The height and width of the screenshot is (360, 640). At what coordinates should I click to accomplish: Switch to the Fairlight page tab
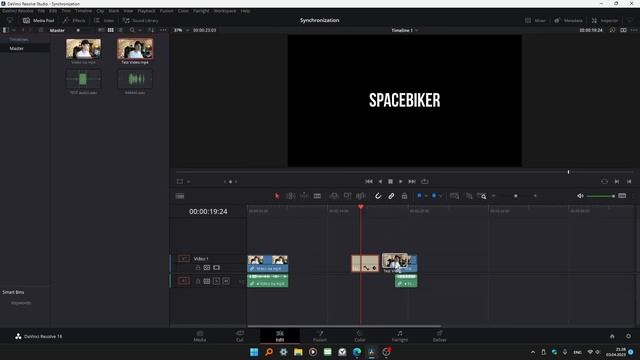(x=400, y=336)
